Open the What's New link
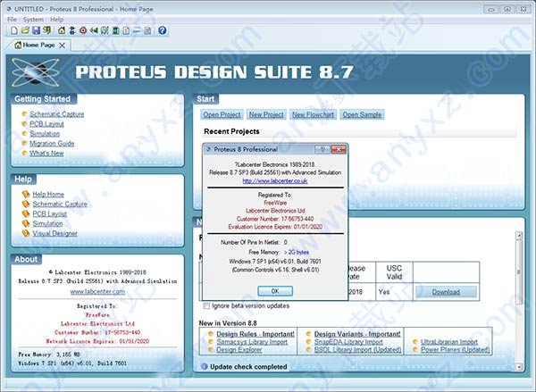 pos(46,153)
